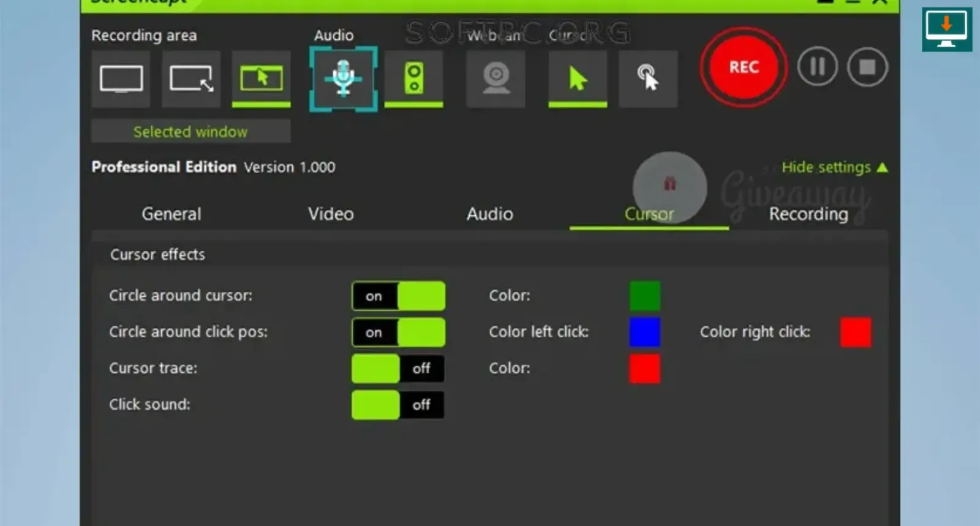Turn off Circle around click pos switch
The image size is (980, 526).
[399, 332]
